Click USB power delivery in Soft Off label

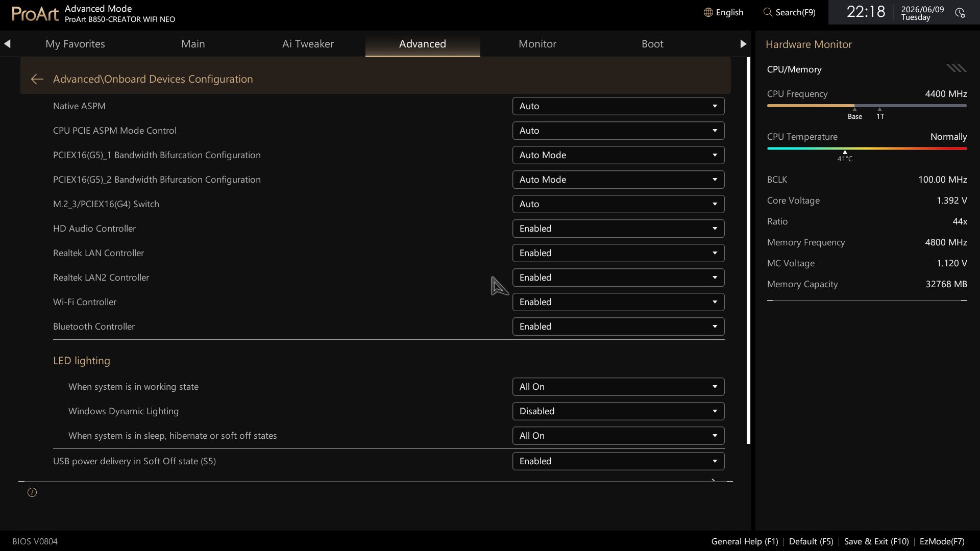[134, 461]
